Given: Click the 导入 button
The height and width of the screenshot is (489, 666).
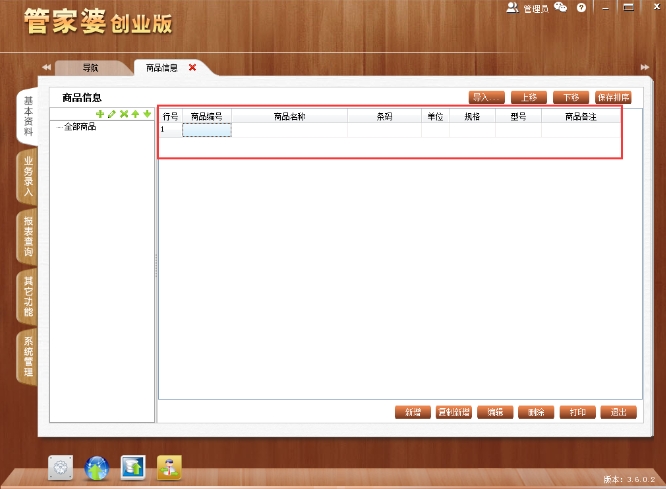Looking at the screenshot, I should point(486,97).
